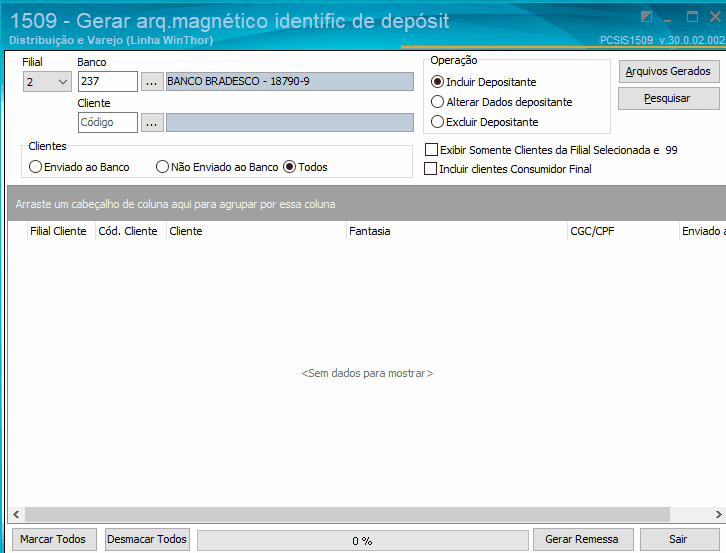Screen dimensions: 726x553
Task: Maximize the window
Action: [692, 17]
